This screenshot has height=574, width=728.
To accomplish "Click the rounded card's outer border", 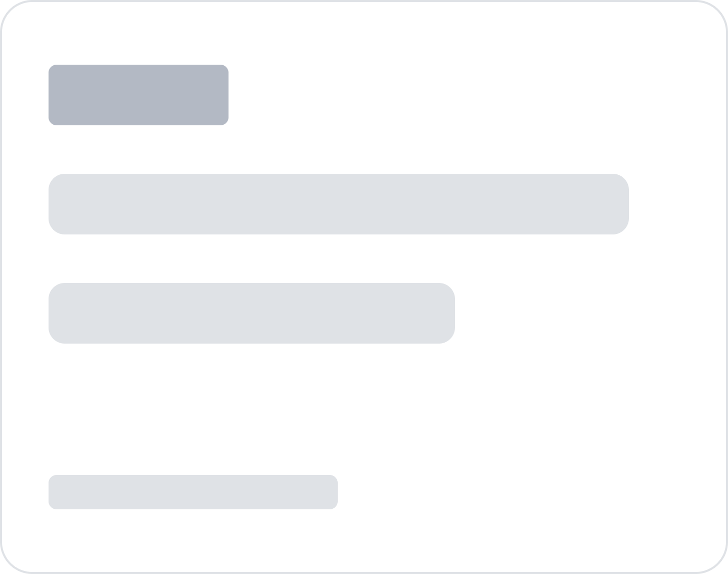I will point(364,1).
